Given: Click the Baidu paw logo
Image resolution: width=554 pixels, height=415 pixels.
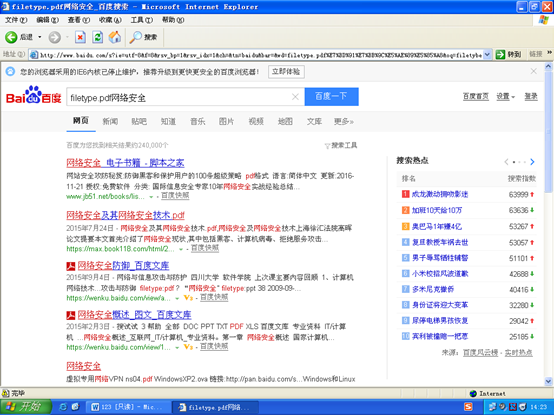Looking at the screenshot, I should click(34, 94).
